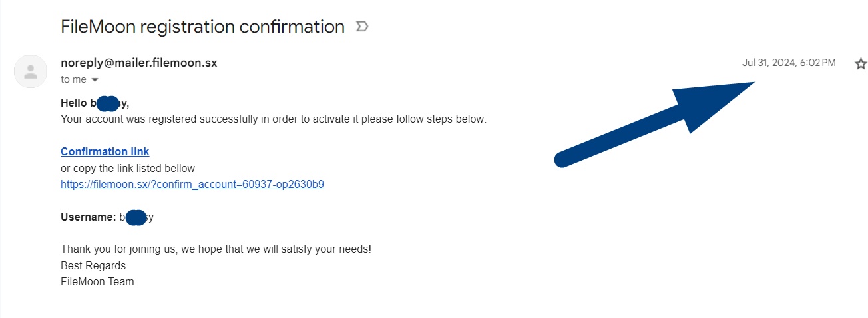Click the importance marker beside the subject
868x318 pixels.
coord(362,27)
